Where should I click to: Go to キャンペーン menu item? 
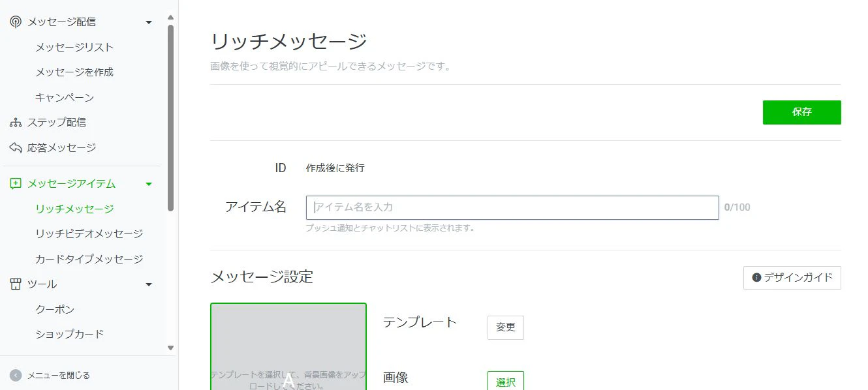65,97
